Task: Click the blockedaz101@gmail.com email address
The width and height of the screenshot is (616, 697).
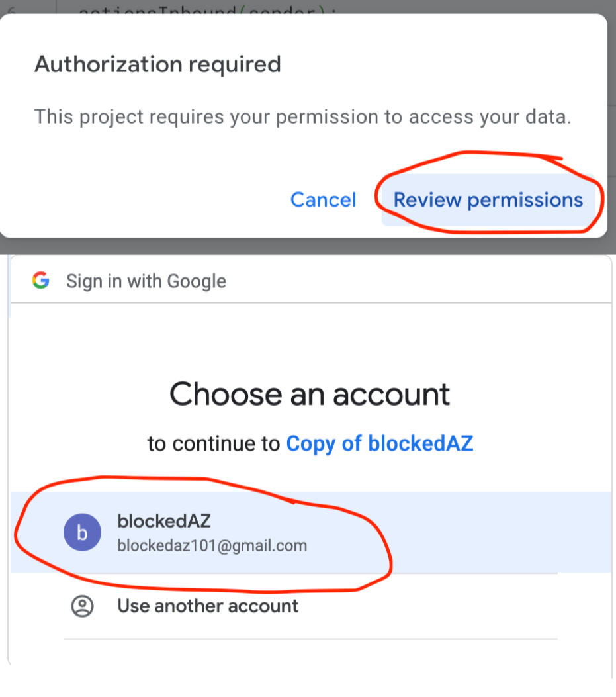Action: point(212,547)
